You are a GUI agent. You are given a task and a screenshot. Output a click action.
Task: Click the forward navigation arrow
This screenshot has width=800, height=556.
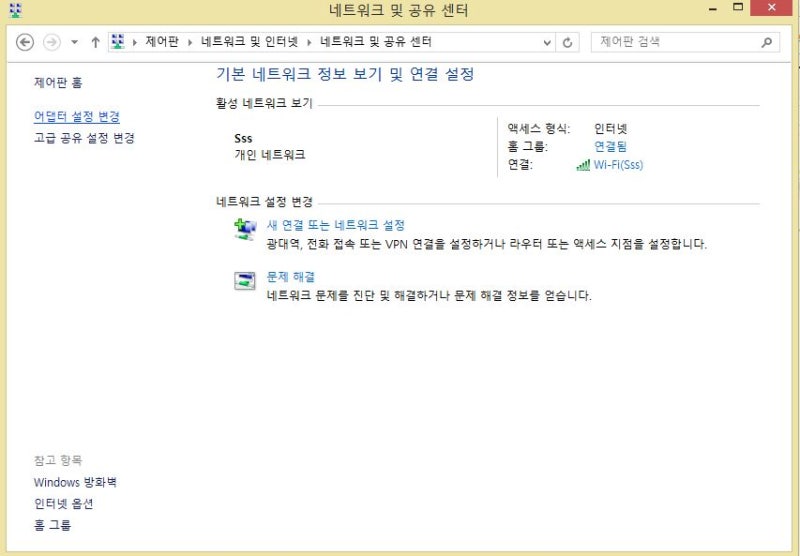(x=52, y=42)
